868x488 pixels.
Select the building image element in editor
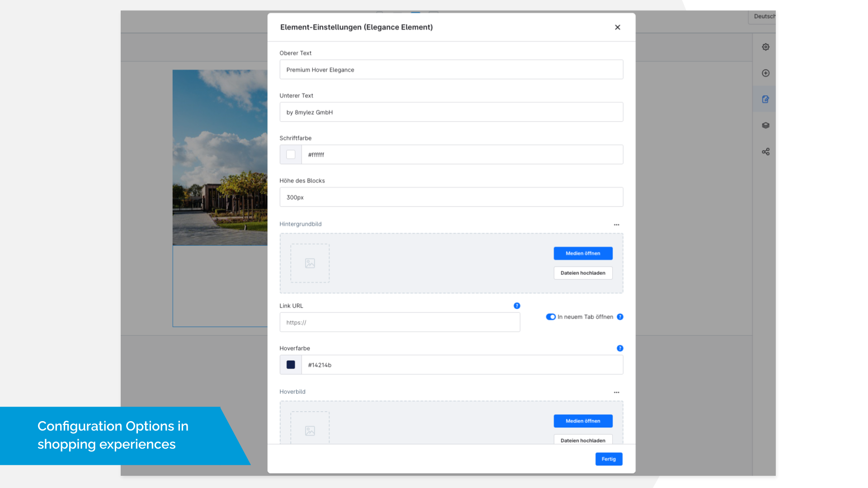coord(220,158)
